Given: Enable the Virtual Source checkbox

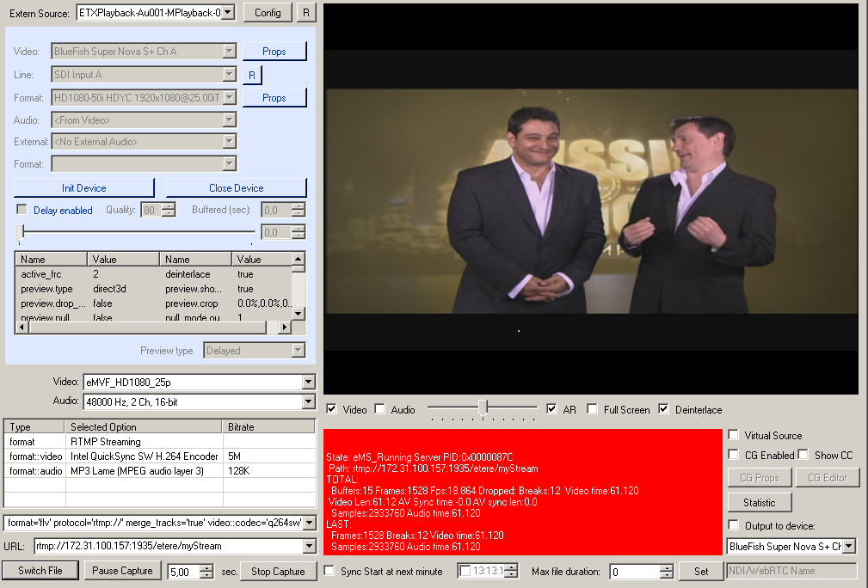Looking at the screenshot, I should click(733, 436).
